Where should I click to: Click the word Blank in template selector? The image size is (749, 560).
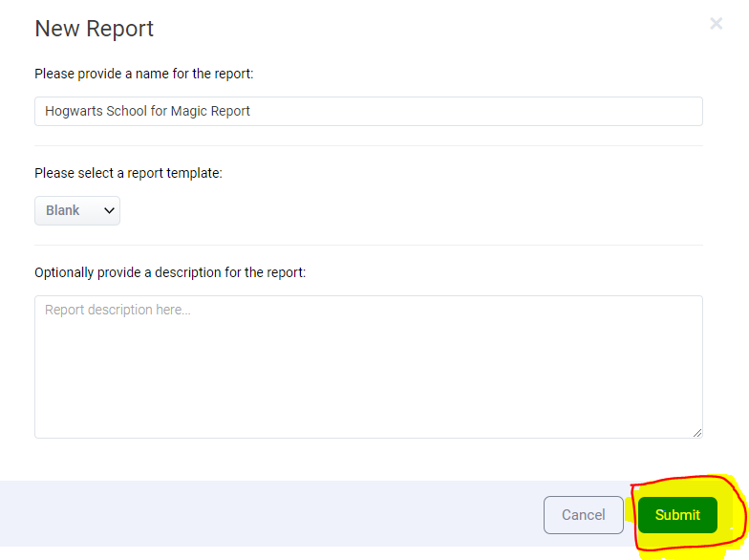tap(62, 210)
